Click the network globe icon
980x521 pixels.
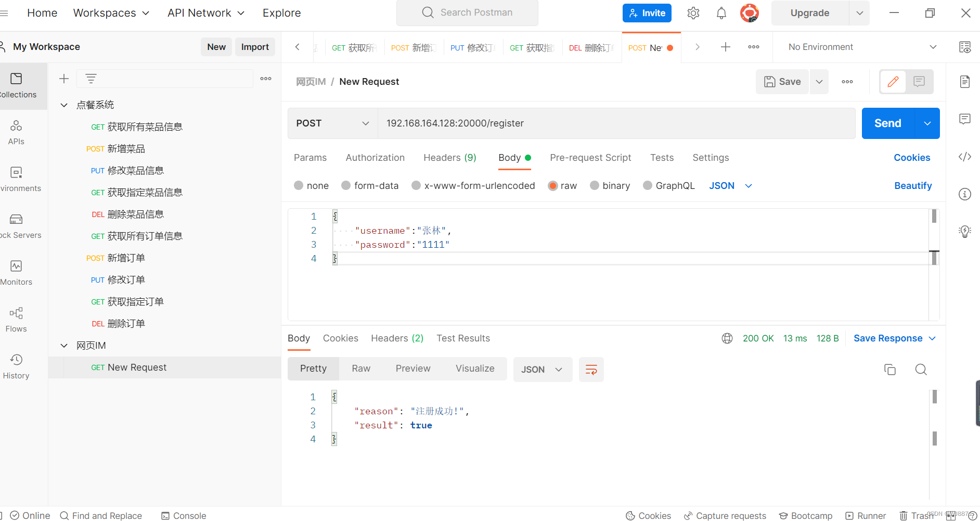[727, 338]
